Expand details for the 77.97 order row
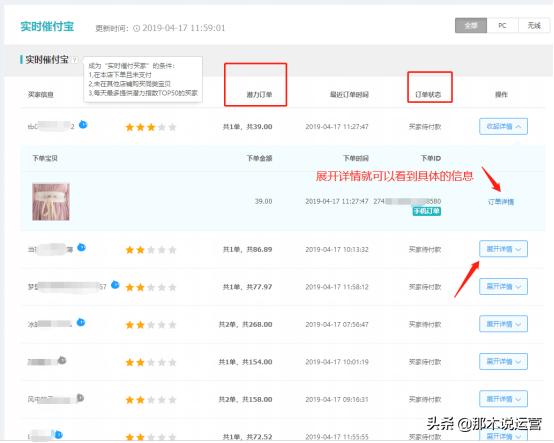The height and width of the screenshot is (443, 554). 503,287
